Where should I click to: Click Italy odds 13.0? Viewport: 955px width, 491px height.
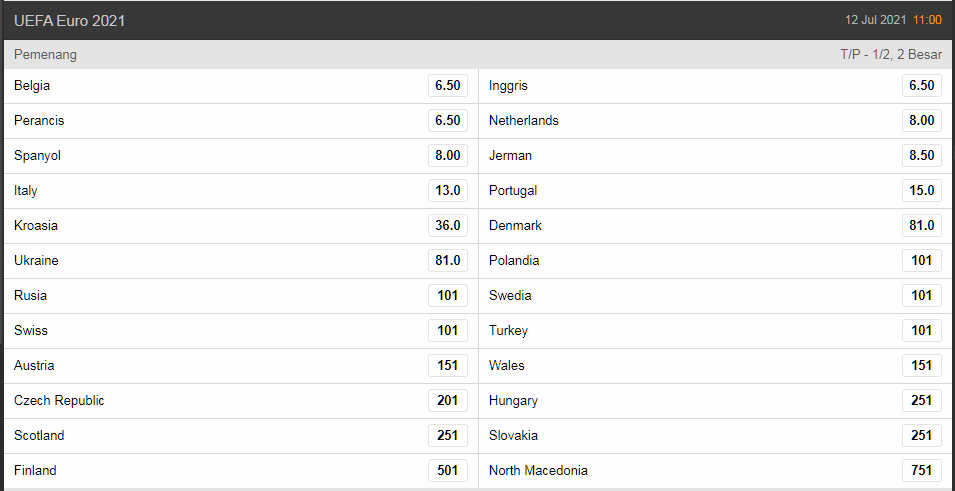pos(447,191)
